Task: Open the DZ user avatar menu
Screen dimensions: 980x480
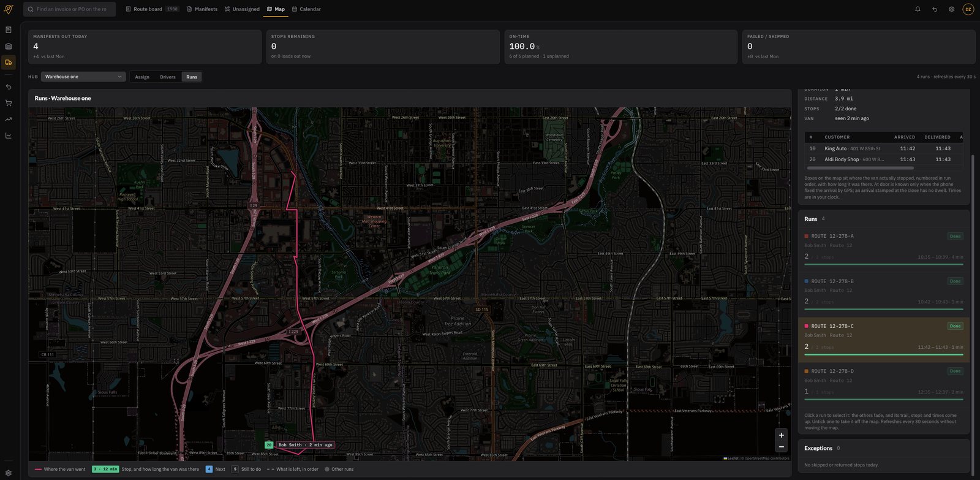Action: pyautogui.click(x=968, y=9)
